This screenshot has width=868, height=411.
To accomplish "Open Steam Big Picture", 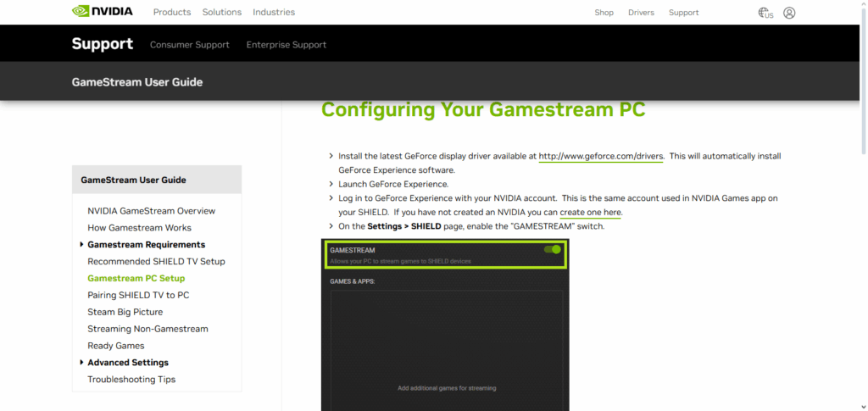I will (125, 312).
